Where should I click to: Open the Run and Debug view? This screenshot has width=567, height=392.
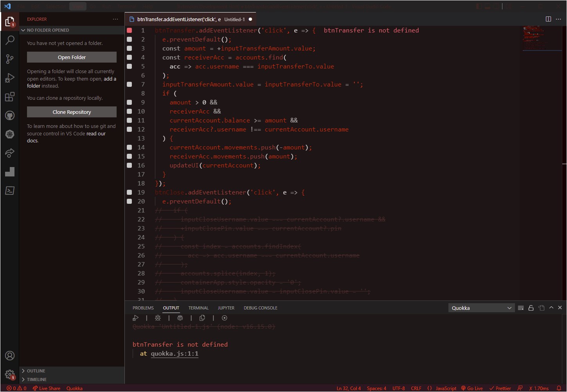pos(10,78)
